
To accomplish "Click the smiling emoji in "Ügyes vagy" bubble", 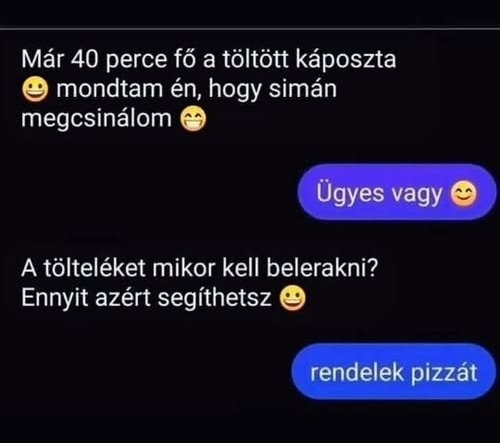I will click(x=464, y=193).
